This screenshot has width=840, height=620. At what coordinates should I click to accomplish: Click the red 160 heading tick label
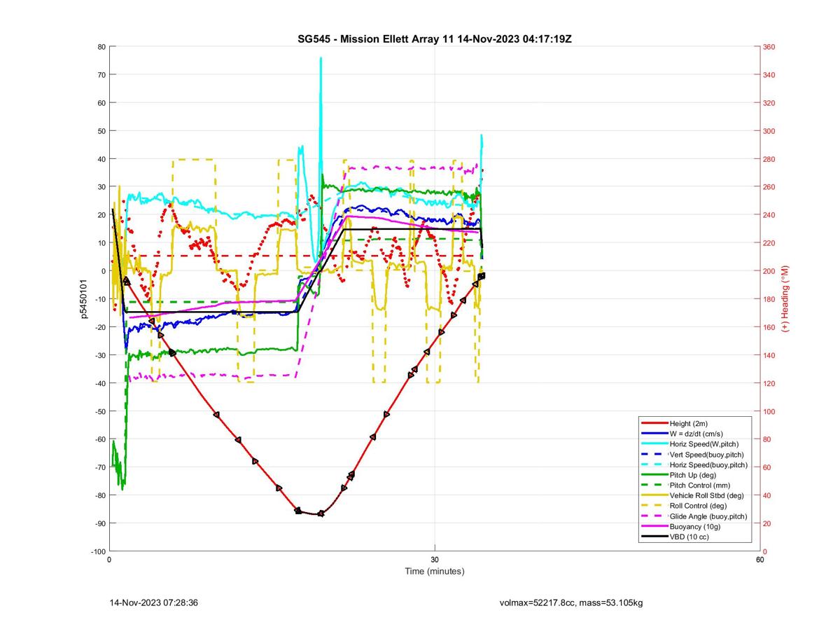[x=770, y=327]
